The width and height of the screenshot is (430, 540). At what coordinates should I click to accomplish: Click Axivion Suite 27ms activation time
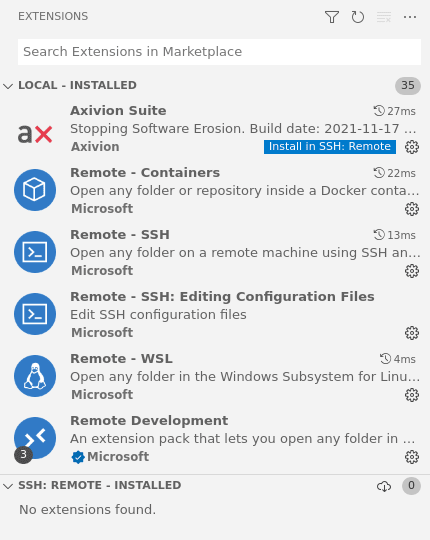[x=395, y=111]
